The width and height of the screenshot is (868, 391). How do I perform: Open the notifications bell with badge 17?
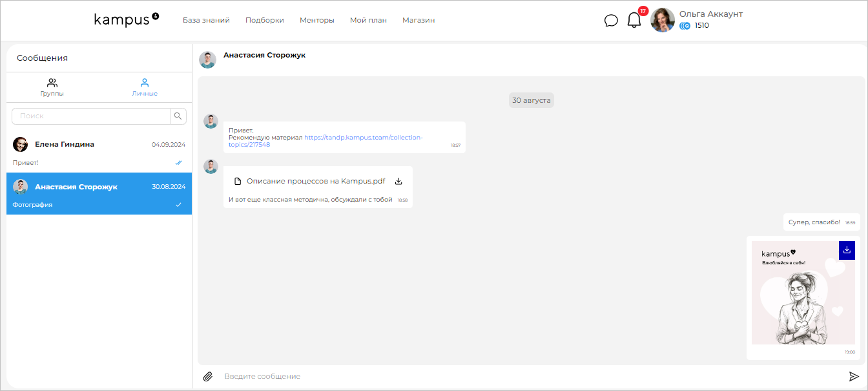(634, 20)
